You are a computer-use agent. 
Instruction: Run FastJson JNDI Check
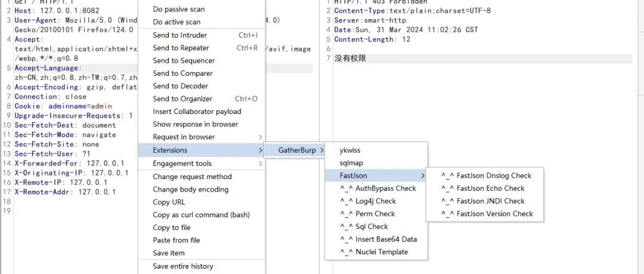click(x=485, y=201)
